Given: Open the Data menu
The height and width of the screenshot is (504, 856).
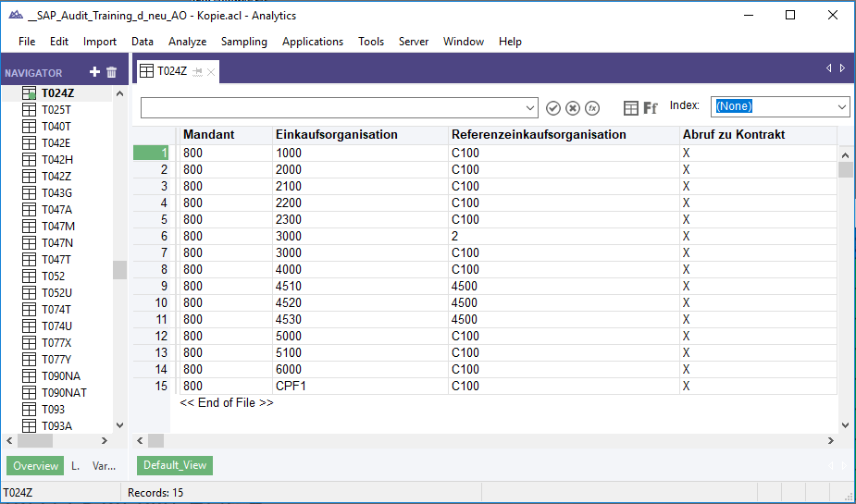Looking at the screenshot, I should [x=142, y=42].
